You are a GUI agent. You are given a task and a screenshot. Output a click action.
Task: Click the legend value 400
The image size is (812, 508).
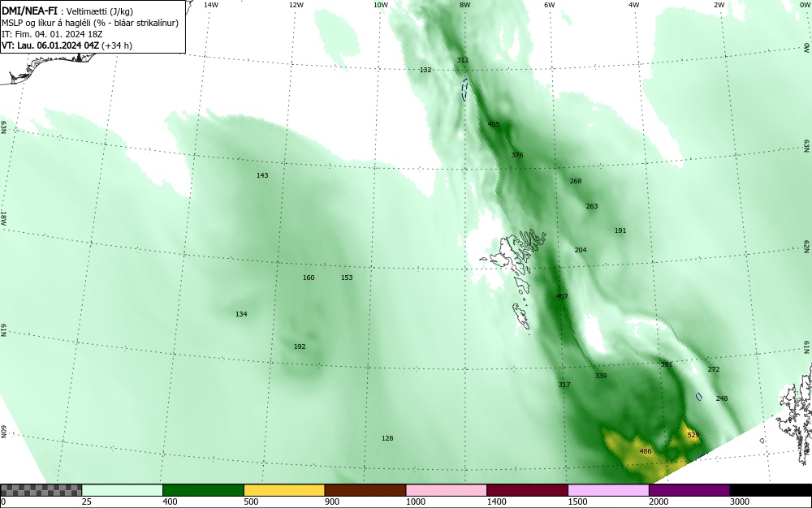click(x=170, y=502)
